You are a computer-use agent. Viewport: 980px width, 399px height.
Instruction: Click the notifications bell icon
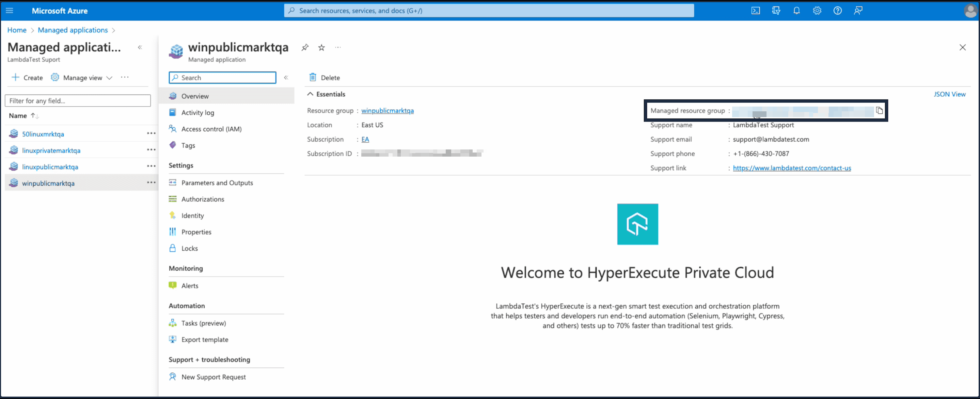[x=796, y=11]
